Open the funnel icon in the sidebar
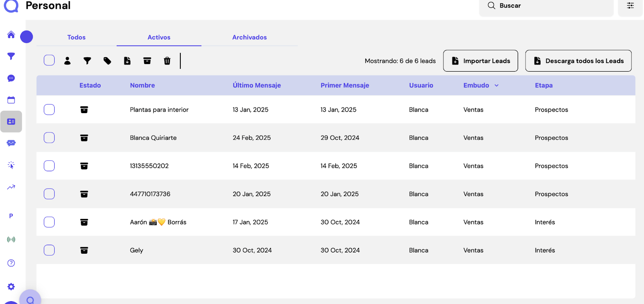Viewport: 644px width, 304px height. [11, 56]
